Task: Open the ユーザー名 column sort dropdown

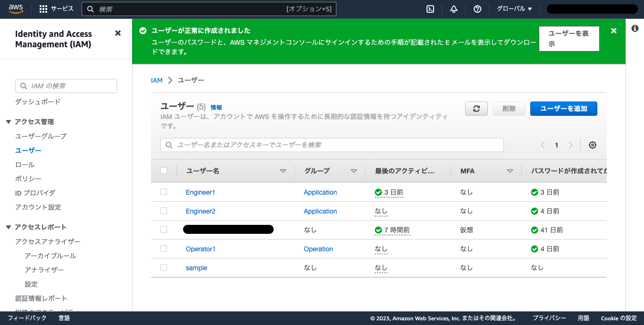Action: (283, 171)
